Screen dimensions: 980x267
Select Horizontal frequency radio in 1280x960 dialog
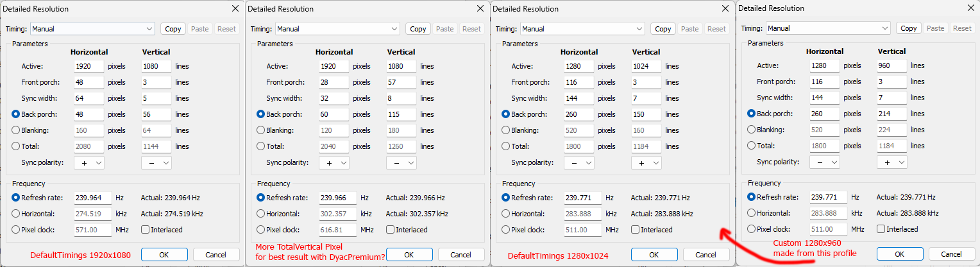pos(752,213)
